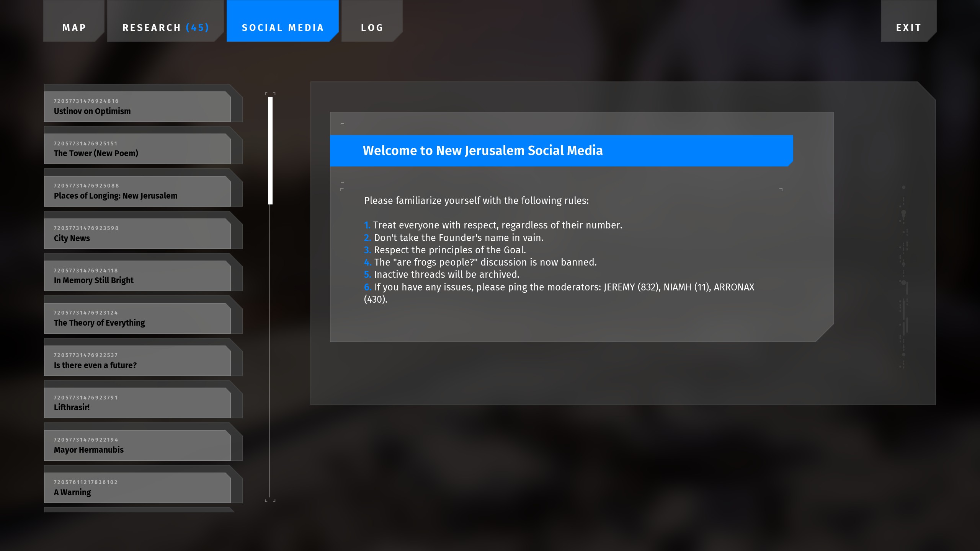View the 'In Memory Still Bright' thread
Viewport: 980px width, 551px height.
(x=137, y=276)
